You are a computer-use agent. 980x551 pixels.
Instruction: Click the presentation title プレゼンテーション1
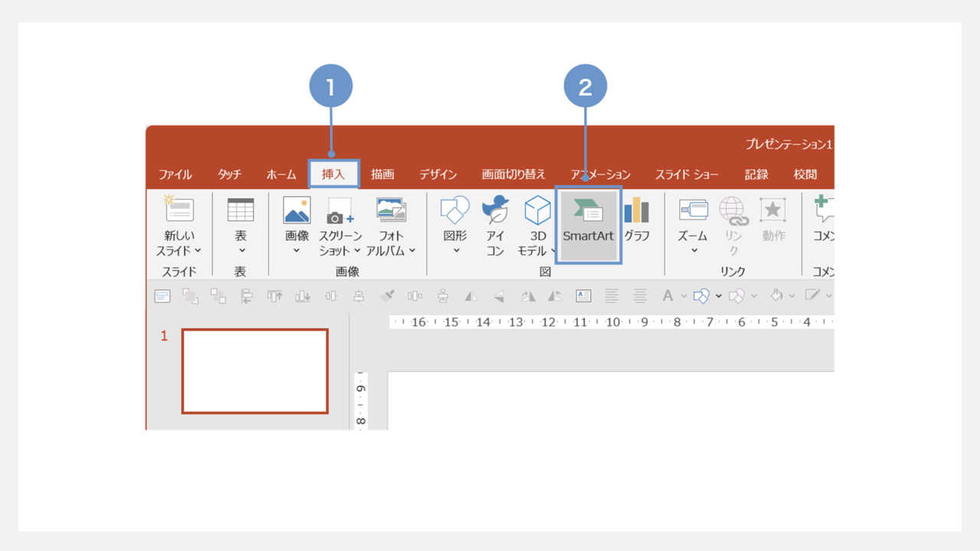tap(789, 145)
